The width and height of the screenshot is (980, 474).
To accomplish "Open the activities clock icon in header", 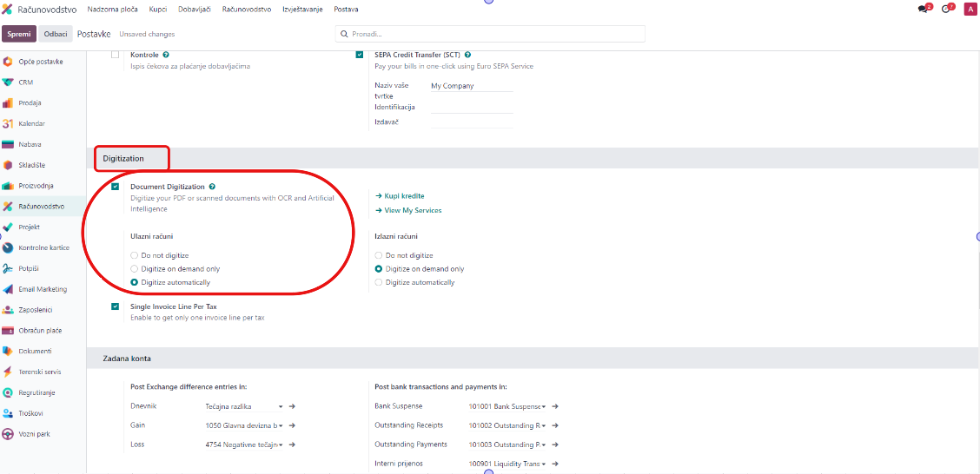I will 947,10.
